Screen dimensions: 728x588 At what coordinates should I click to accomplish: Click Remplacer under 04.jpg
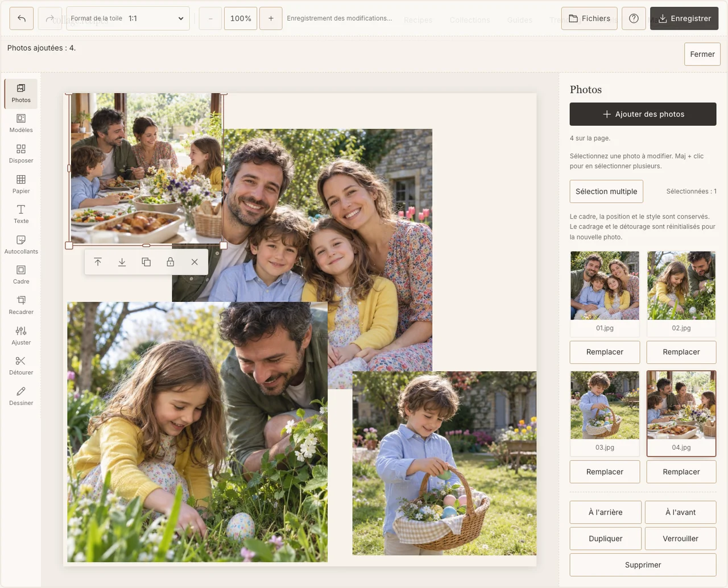681,472
